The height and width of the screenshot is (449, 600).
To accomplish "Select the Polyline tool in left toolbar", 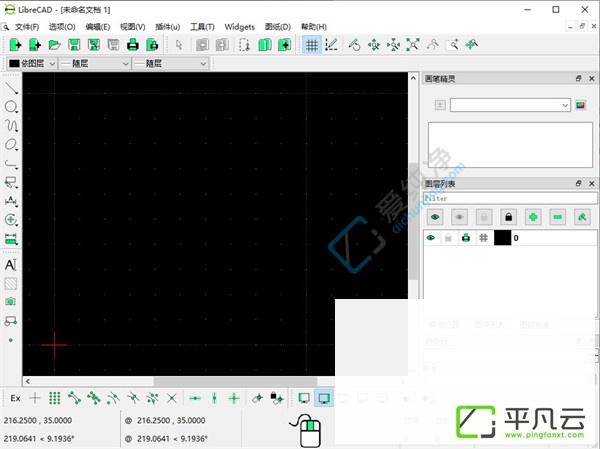I will point(11,164).
